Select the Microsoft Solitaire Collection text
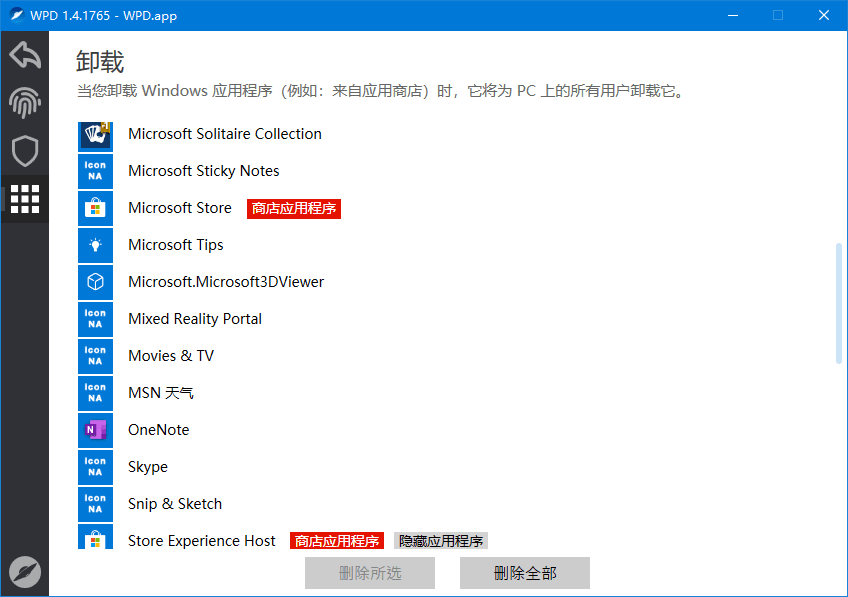The image size is (848, 597). pyautogui.click(x=224, y=134)
